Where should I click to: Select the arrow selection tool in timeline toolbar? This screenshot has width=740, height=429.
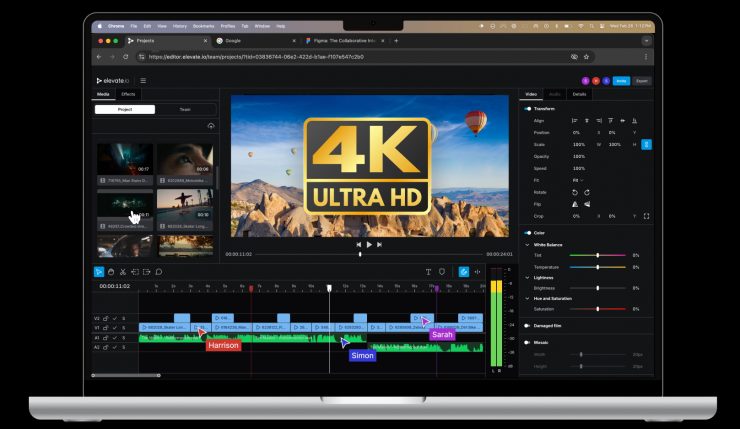(99, 271)
